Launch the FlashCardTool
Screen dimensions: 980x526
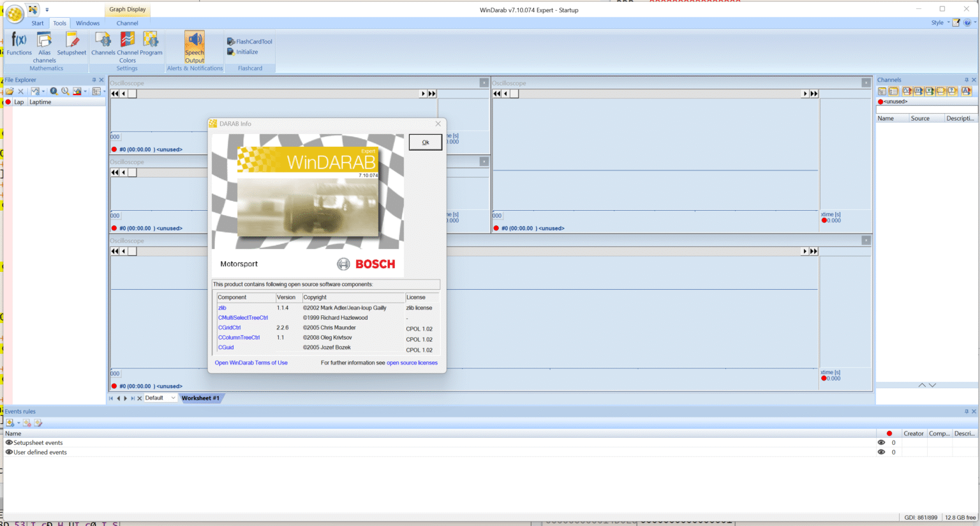coord(249,41)
